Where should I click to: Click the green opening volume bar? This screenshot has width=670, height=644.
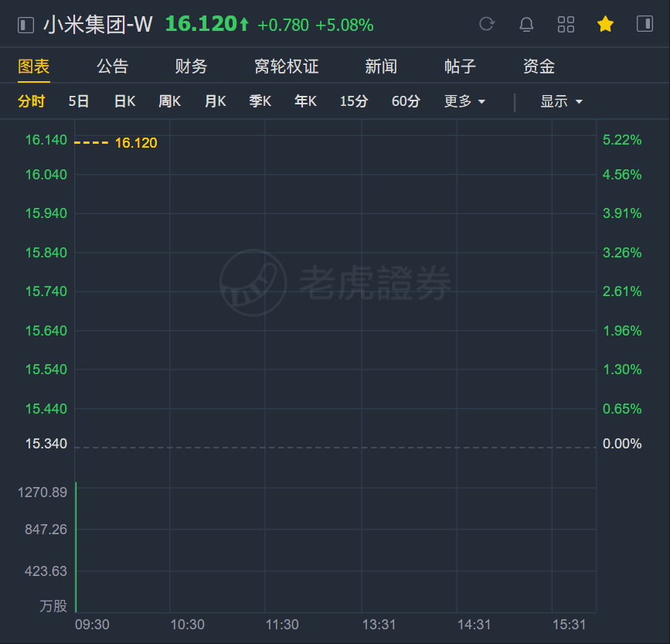(x=76, y=547)
